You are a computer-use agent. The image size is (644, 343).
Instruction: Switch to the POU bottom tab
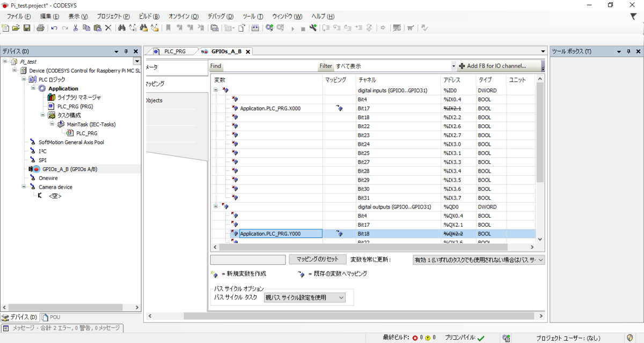click(52, 317)
